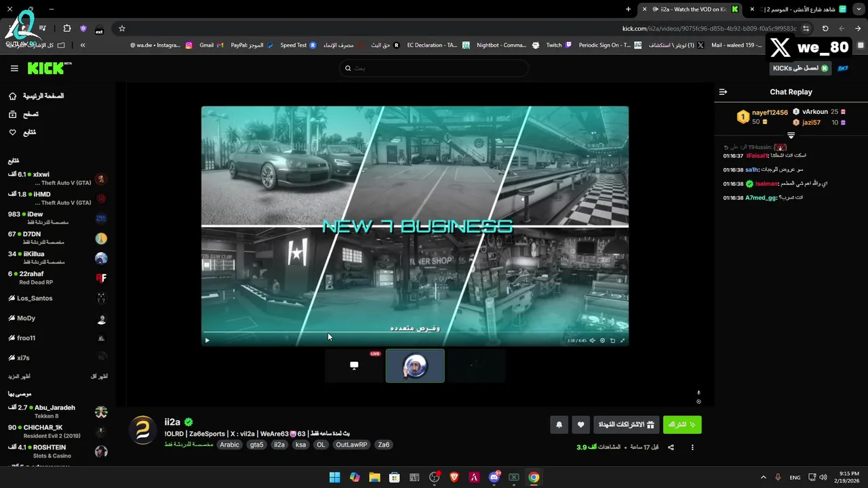Share the VOD via share icon

point(671,447)
